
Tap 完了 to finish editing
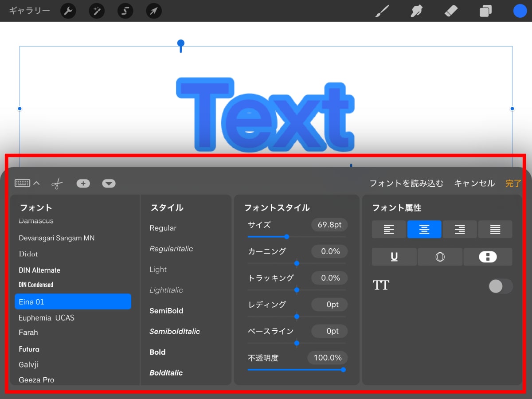tap(513, 183)
